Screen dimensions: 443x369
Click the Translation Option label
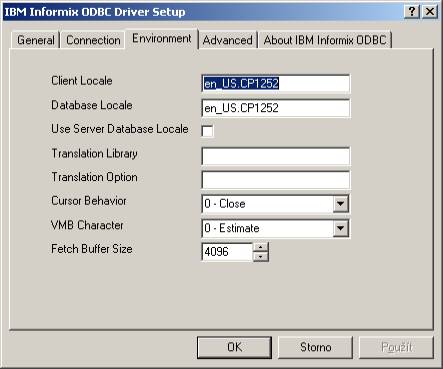tap(94, 177)
